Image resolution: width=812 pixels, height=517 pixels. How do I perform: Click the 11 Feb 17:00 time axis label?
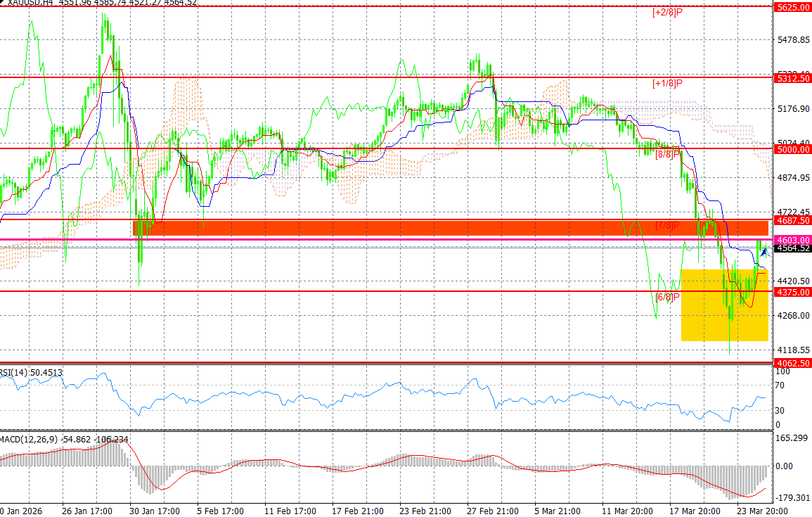pyautogui.click(x=290, y=511)
